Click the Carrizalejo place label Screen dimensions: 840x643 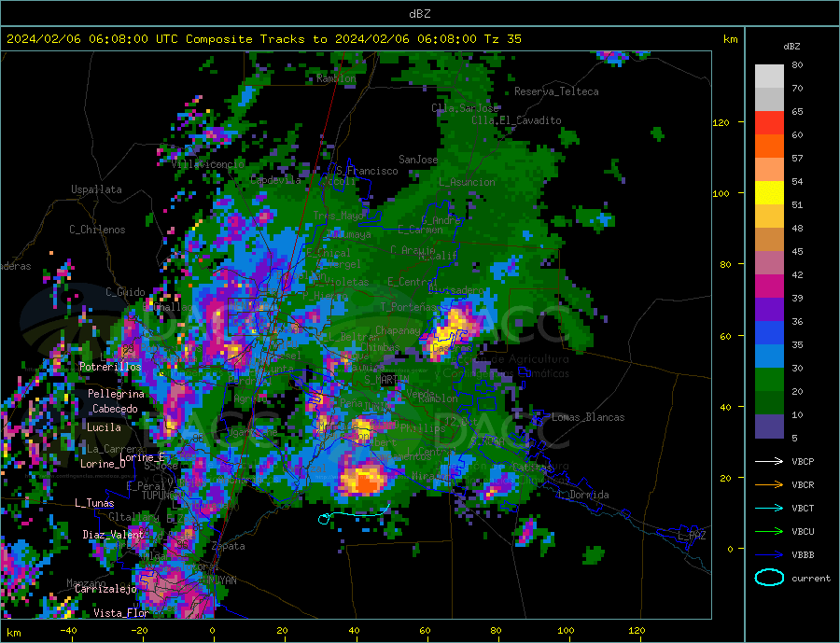[x=105, y=589]
